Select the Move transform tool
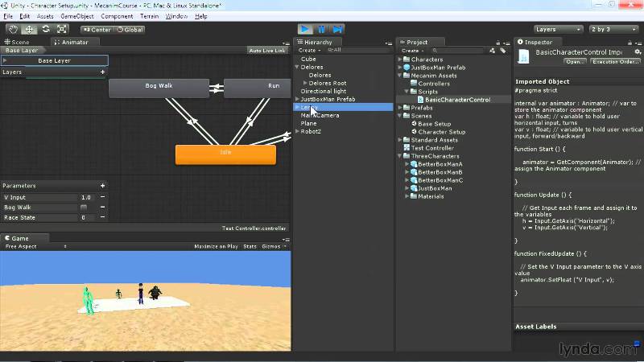Screen dimensions: 644x362 coord(29,29)
